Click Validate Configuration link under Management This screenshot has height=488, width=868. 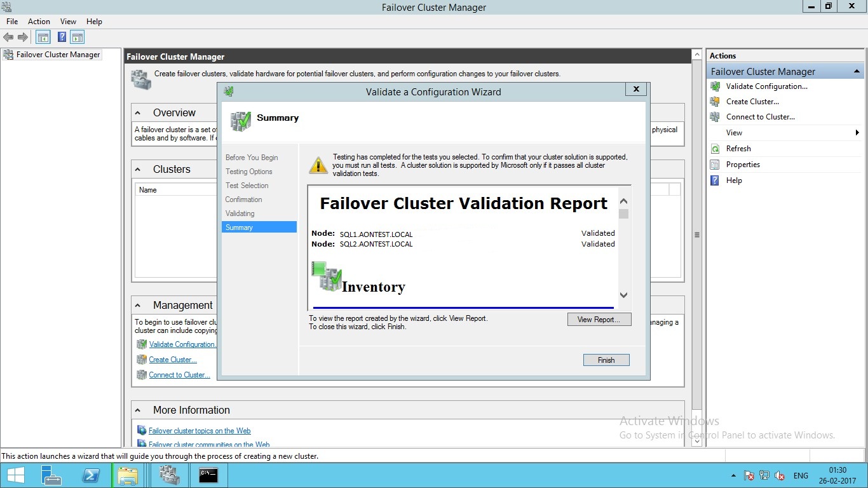coord(182,344)
